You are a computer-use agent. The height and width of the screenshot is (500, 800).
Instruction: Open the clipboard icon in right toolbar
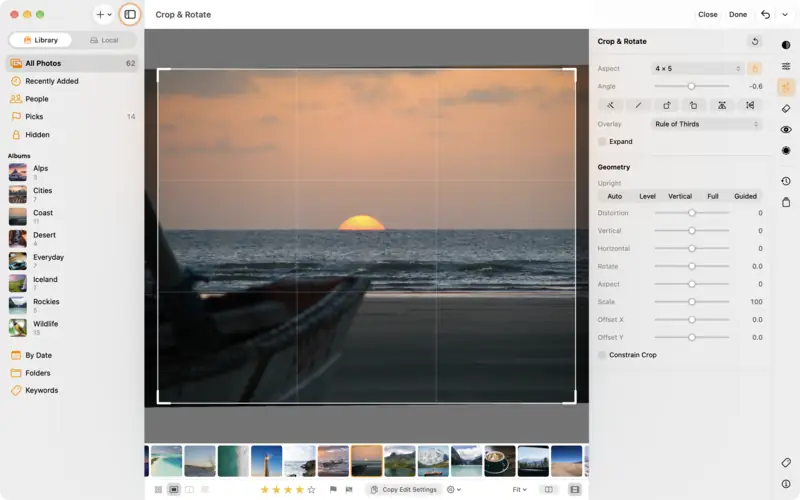point(786,202)
